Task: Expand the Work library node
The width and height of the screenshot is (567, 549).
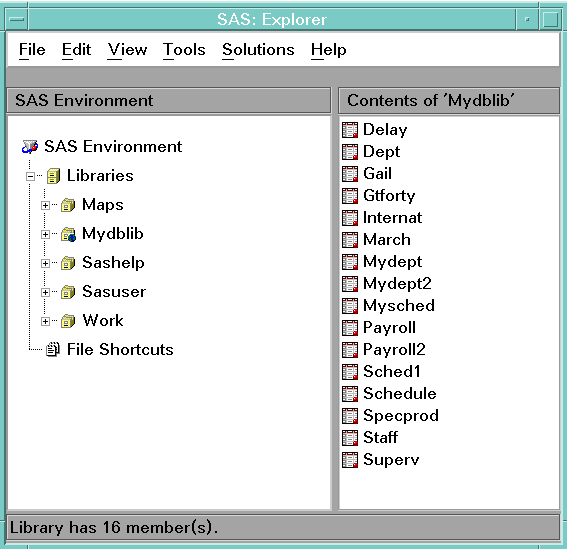Action: click(45, 321)
